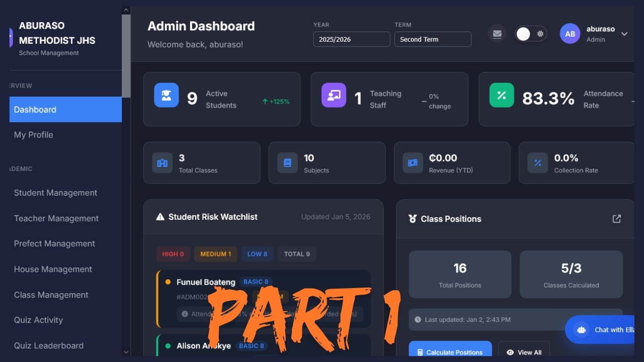The height and width of the screenshot is (362, 644).
Task: Select Dashboard in the sidebar
Action: pyautogui.click(x=65, y=110)
